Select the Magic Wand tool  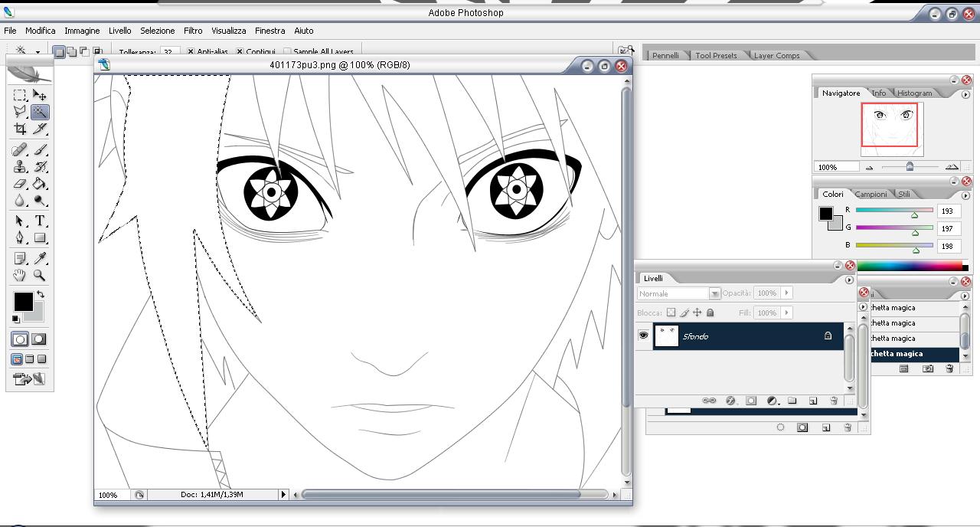tap(40, 112)
